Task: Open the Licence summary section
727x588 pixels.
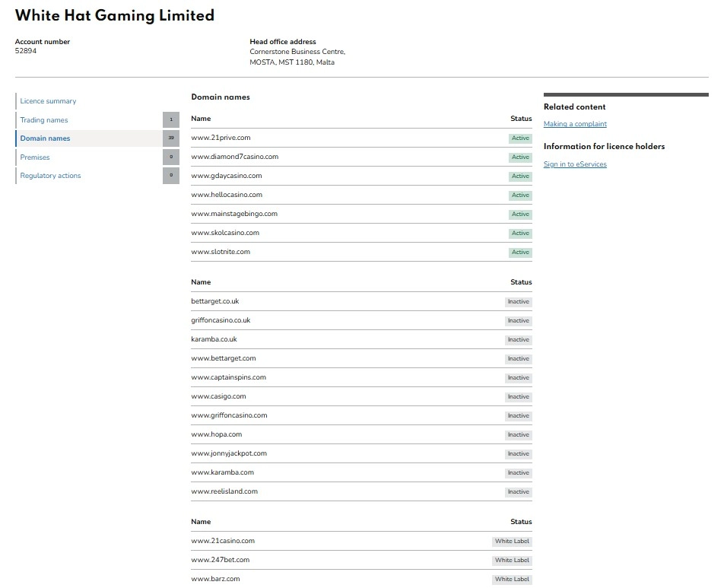Action: 48,101
